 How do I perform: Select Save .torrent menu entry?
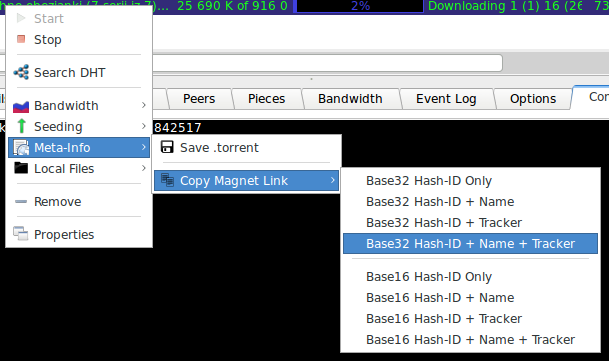click(x=247, y=147)
